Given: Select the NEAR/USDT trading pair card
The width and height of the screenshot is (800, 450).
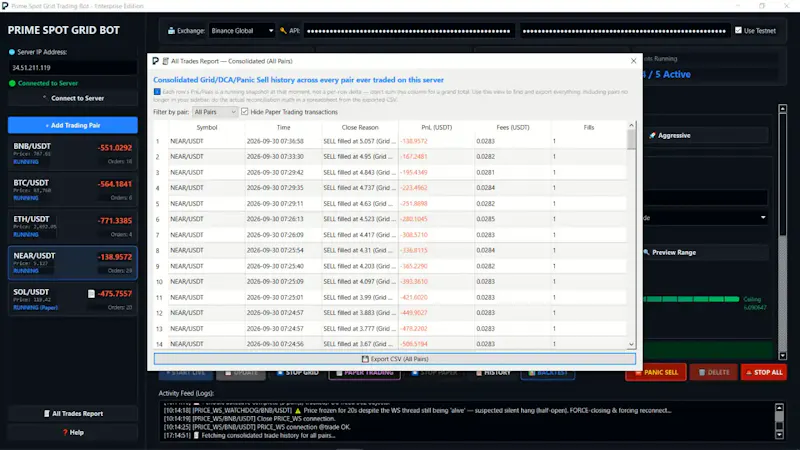Looking at the screenshot, I should point(72,263).
